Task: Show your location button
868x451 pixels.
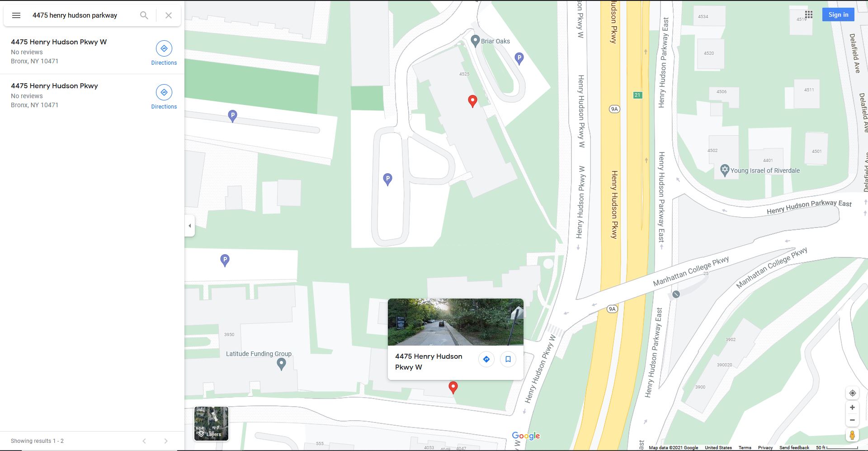Action: coord(852,393)
